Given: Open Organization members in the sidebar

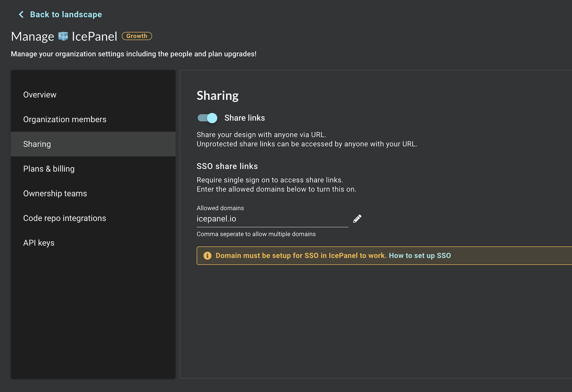Looking at the screenshot, I should coord(65,119).
